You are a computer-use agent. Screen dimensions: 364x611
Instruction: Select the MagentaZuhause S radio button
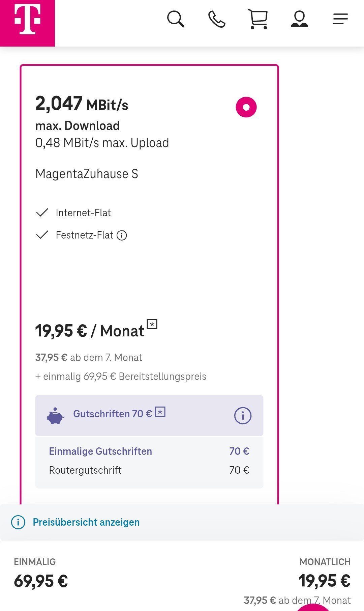click(x=246, y=107)
